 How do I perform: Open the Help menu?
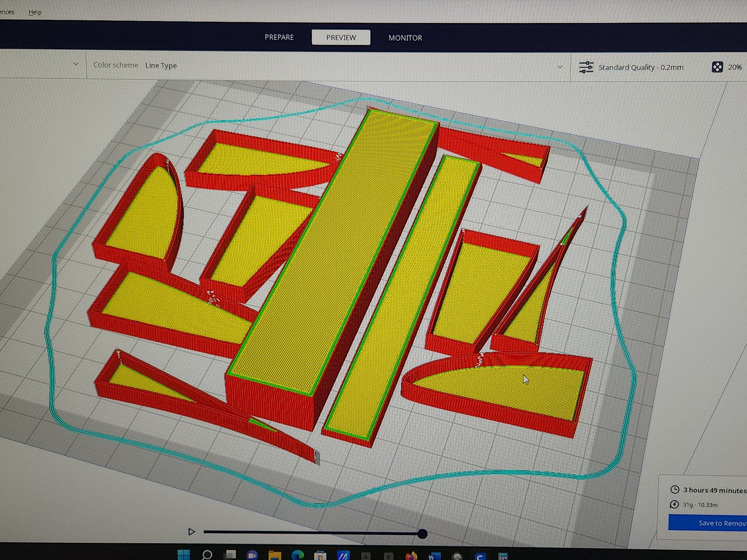coord(35,12)
